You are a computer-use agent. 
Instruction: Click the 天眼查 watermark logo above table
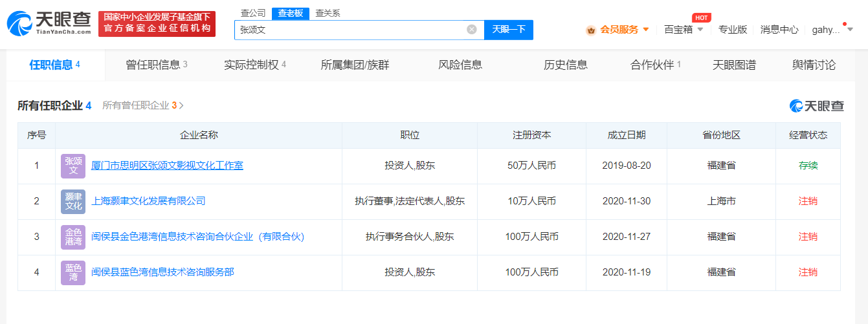pyautogui.click(x=816, y=105)
